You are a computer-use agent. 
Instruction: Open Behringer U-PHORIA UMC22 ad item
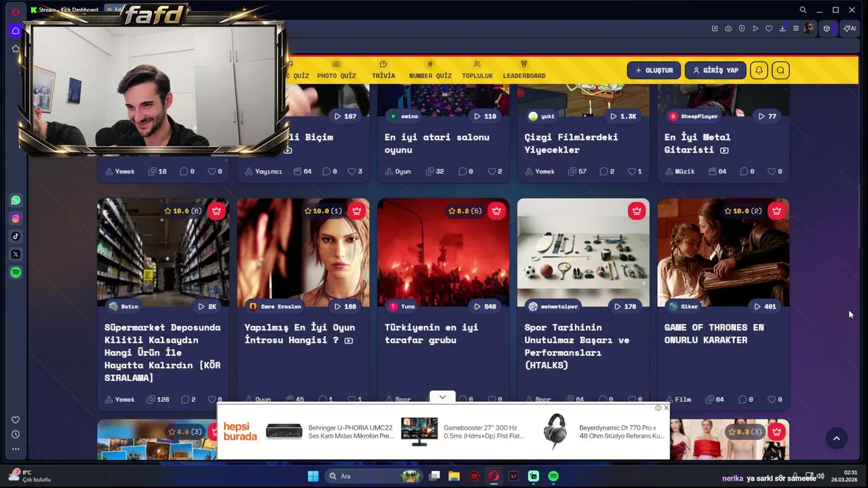coord(330,432)
